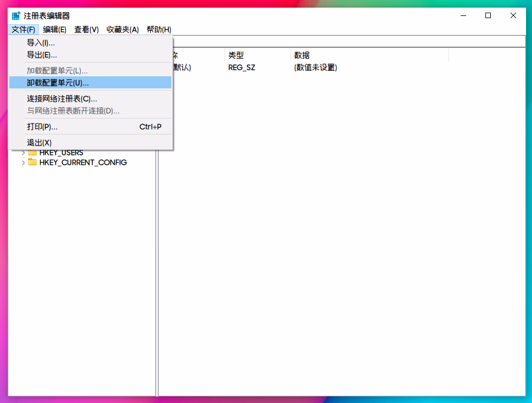The image size is (532, 403).
Task: Select the REG_SZ default value row
Action: [x=242, y=68]
